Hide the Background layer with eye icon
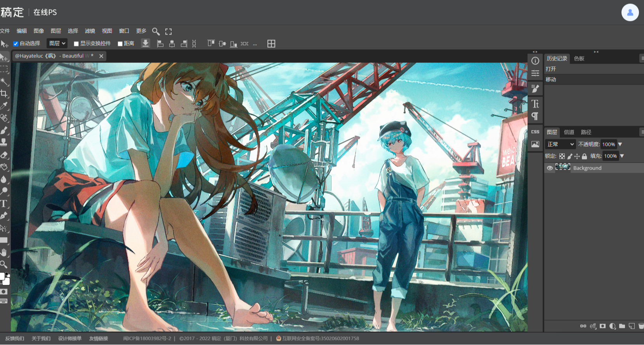Viewport: 644px width, 345px height. (550, 168)
